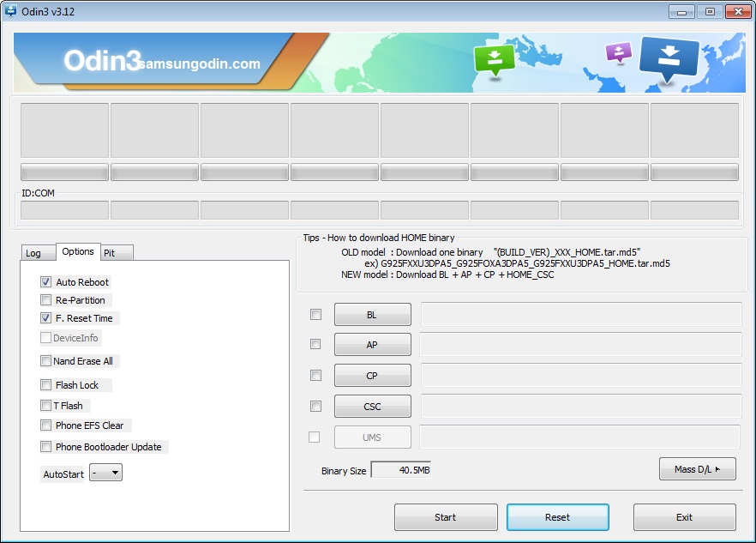Toggle the Auto Reboot checkbox
The height and width of the screenshot is (543, 756).
click(x=45, y=282)
